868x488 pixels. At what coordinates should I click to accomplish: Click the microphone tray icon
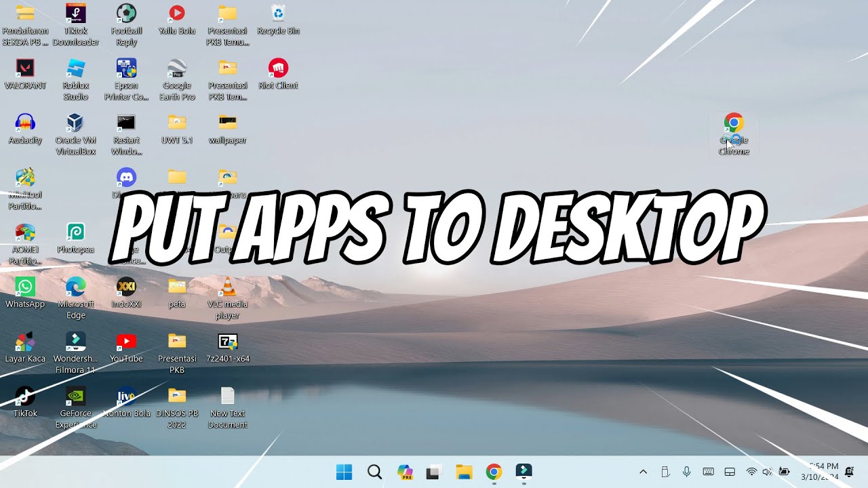tap(687, 472)
